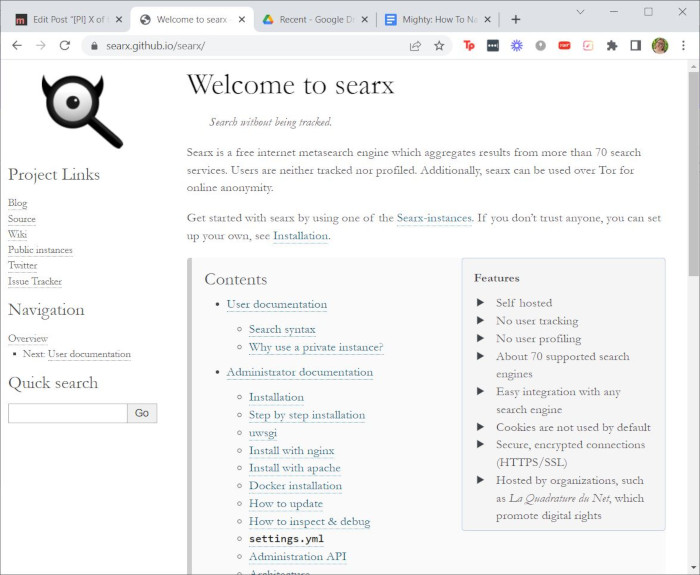Click the page vertical scrollbar thumb
The width and height of the screenshot is (700, 575).
[693, 174]
